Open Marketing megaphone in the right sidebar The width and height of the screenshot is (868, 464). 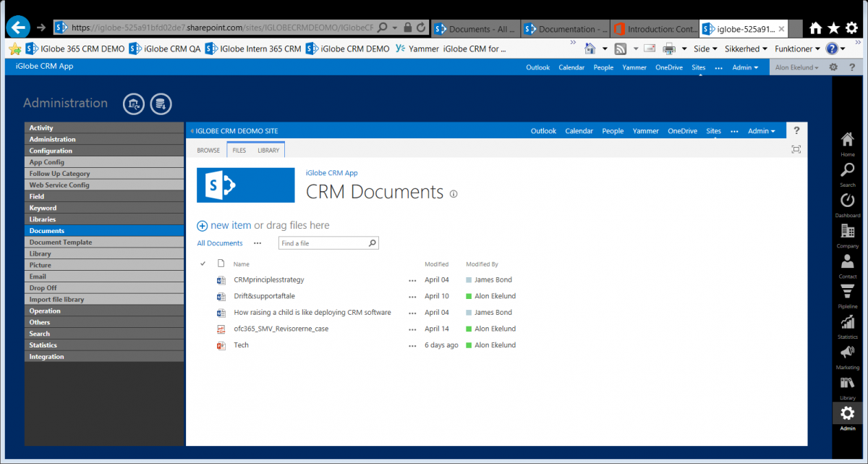click(847, 357)
